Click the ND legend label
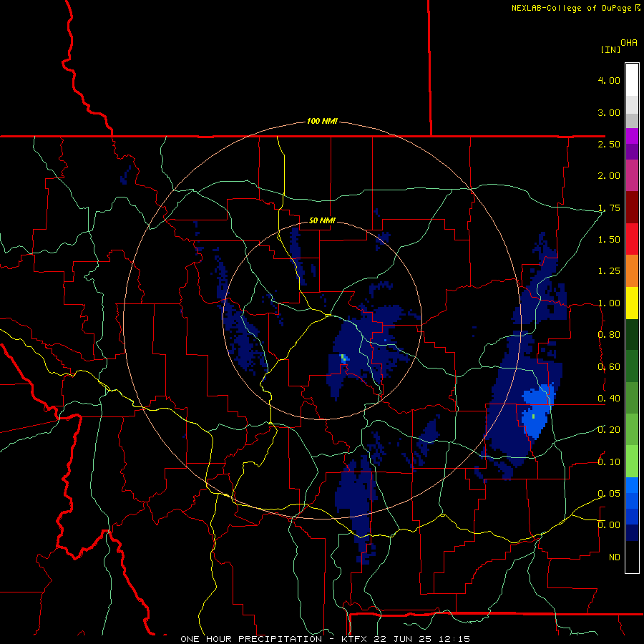The height and width of the screenshot is (644, 644). (615, 557)
